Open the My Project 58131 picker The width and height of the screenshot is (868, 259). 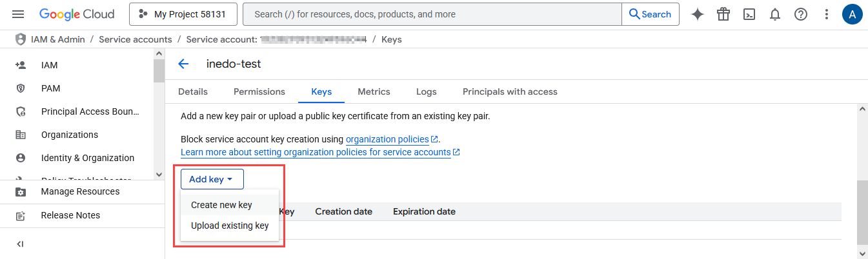tap(183, 14)
